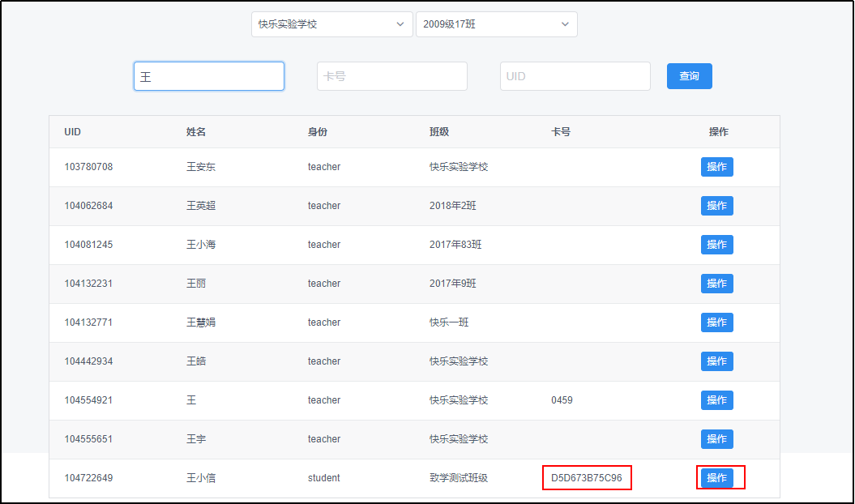Click 操作 button for student 王小信
The width and height of the screenshot is (855, 504).
coord(716,478)
